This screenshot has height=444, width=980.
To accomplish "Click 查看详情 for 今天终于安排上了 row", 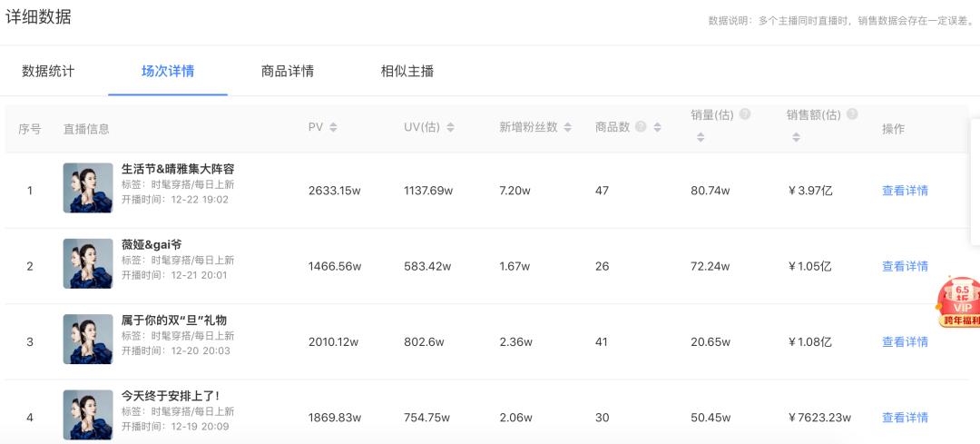I will (x=905, y=418).
